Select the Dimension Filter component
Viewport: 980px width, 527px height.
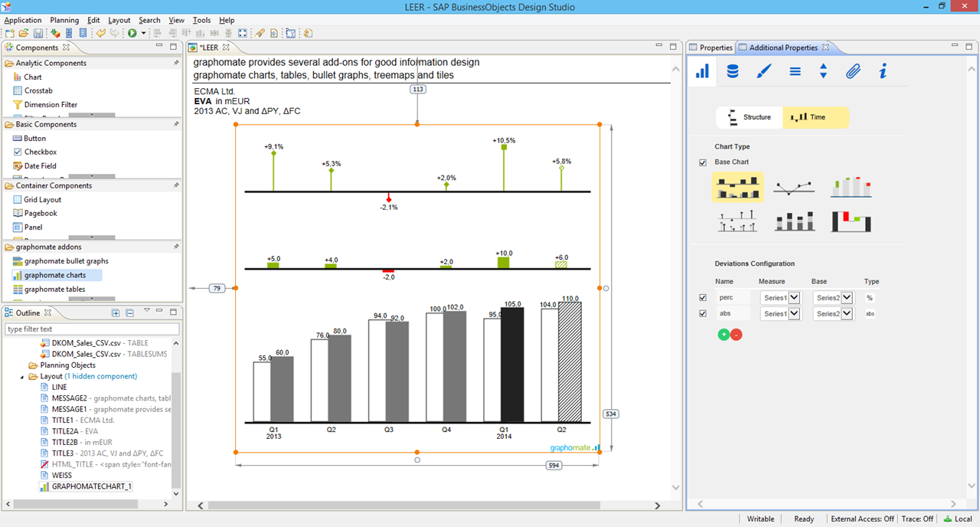[45, 104]
